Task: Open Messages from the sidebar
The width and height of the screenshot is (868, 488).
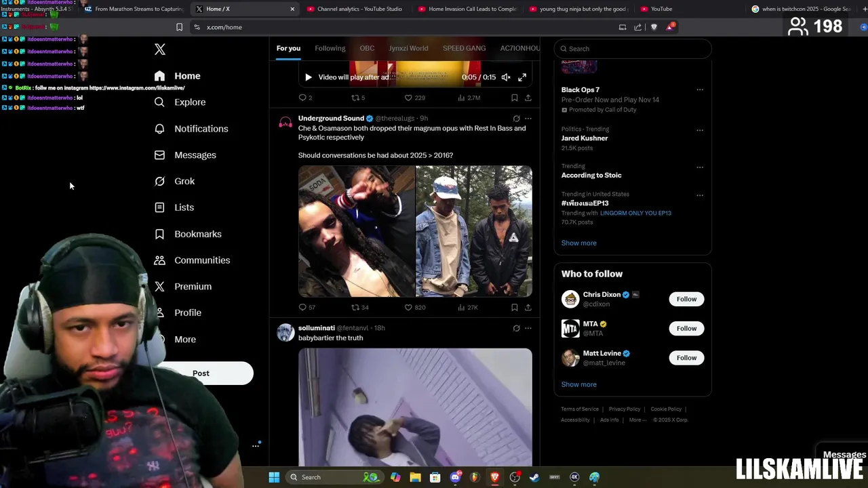Action: point(185,155)
